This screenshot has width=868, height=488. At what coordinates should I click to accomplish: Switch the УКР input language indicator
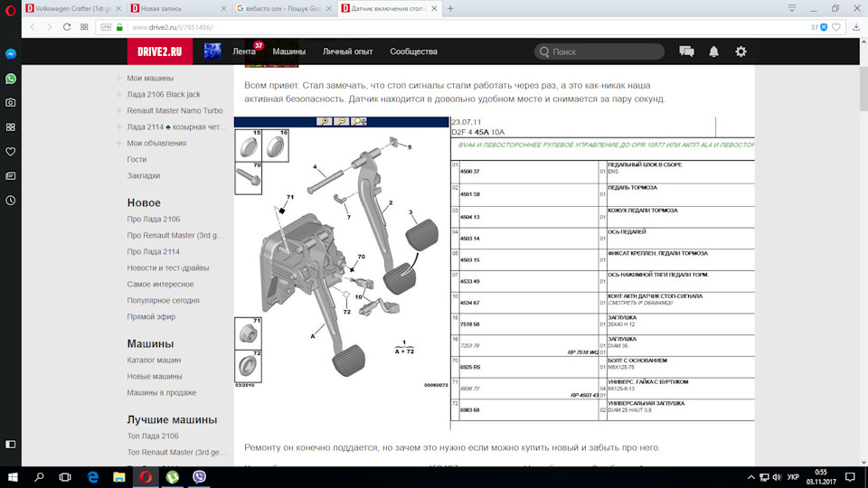(793, 477)
